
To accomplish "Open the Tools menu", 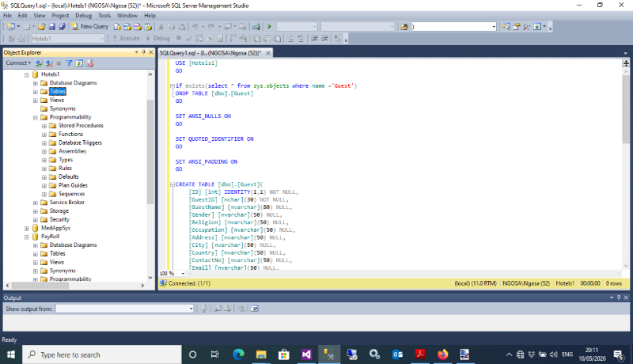I will coord(104,15).
